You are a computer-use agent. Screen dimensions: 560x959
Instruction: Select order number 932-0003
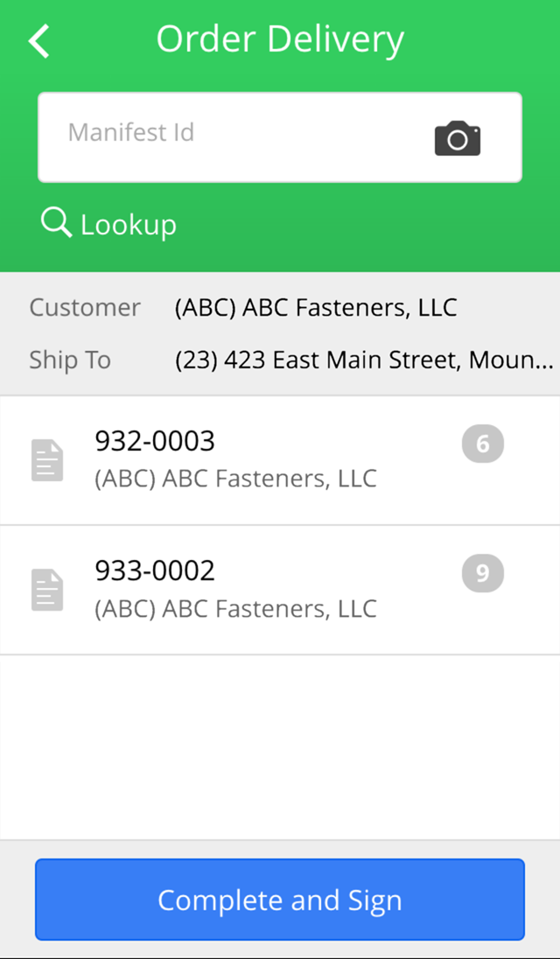pos(155,441)
